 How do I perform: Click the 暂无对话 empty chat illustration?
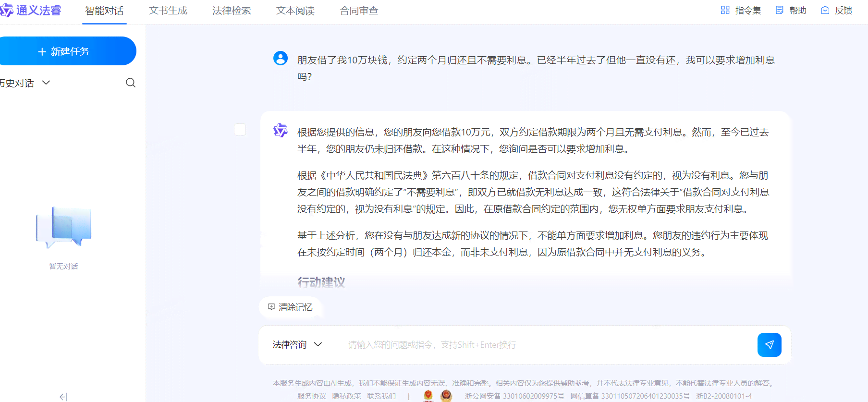pos(63,227)
